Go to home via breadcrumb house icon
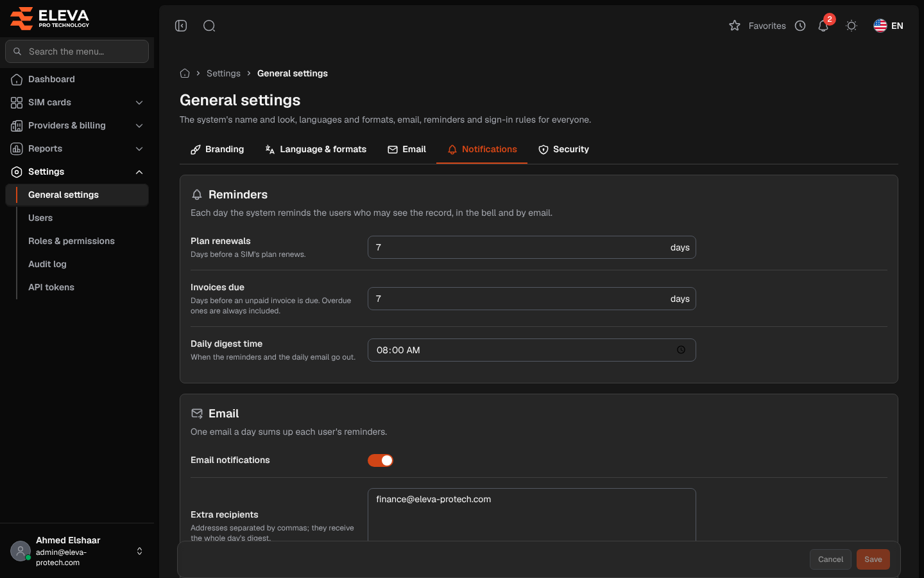Viewport: 924px width, 578px height. [185, 73]
